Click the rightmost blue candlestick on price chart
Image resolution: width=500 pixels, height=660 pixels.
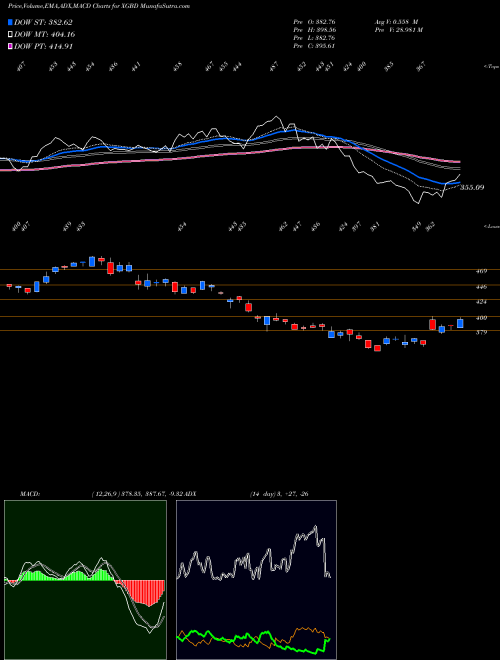460,323
